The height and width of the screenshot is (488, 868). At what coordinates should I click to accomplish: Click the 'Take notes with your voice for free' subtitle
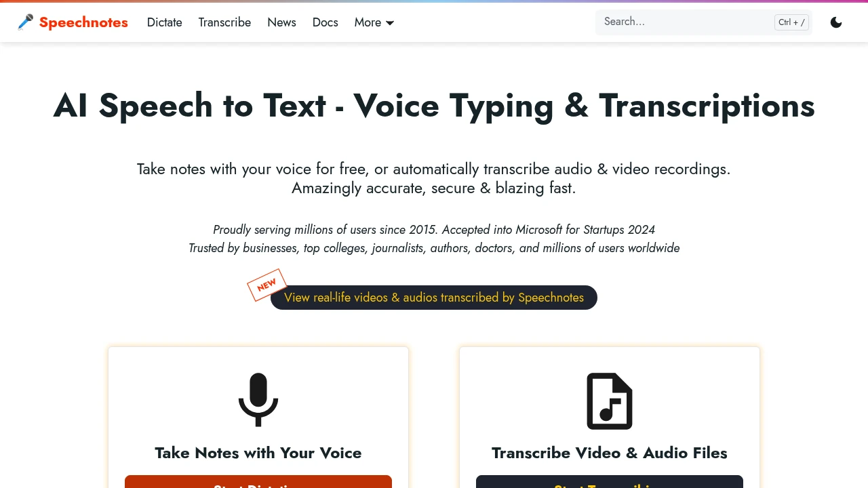click(434, 169)
